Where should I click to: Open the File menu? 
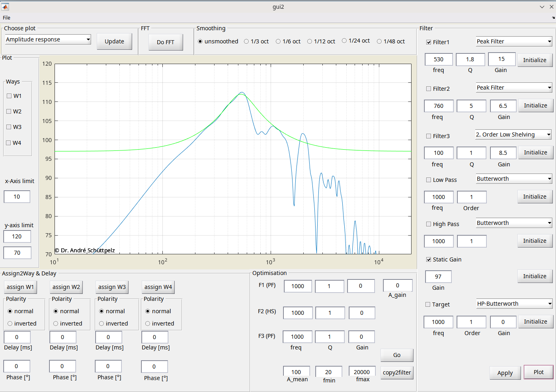point(6,18)
